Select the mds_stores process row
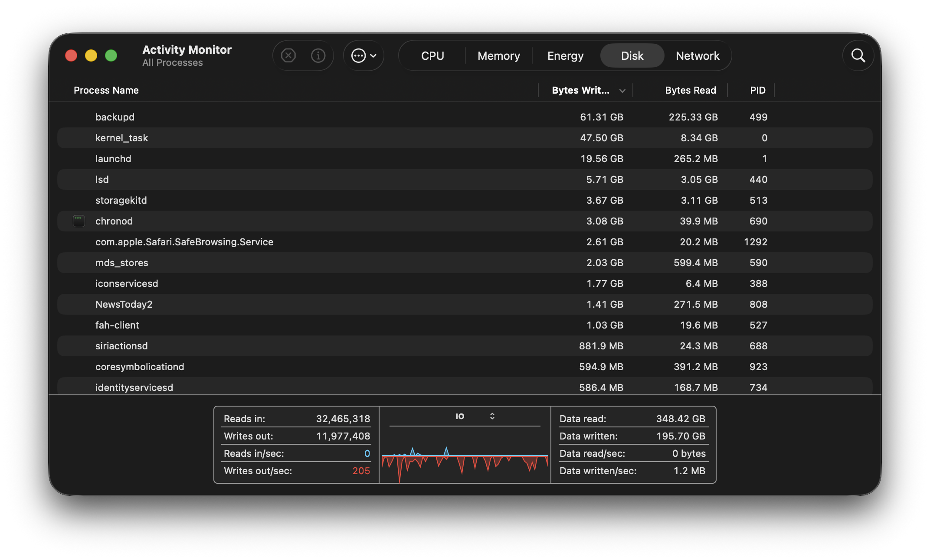 [x=465, y=263]
